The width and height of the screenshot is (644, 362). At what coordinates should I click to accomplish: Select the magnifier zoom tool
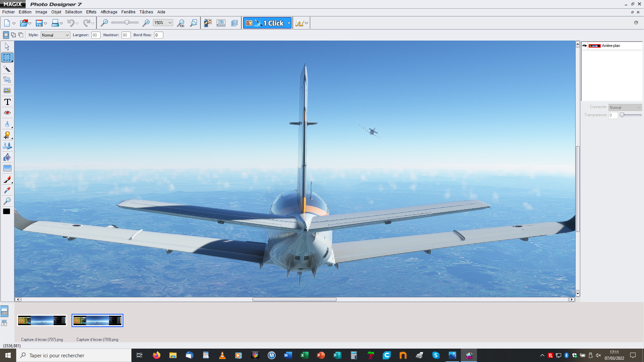(7, 201)
